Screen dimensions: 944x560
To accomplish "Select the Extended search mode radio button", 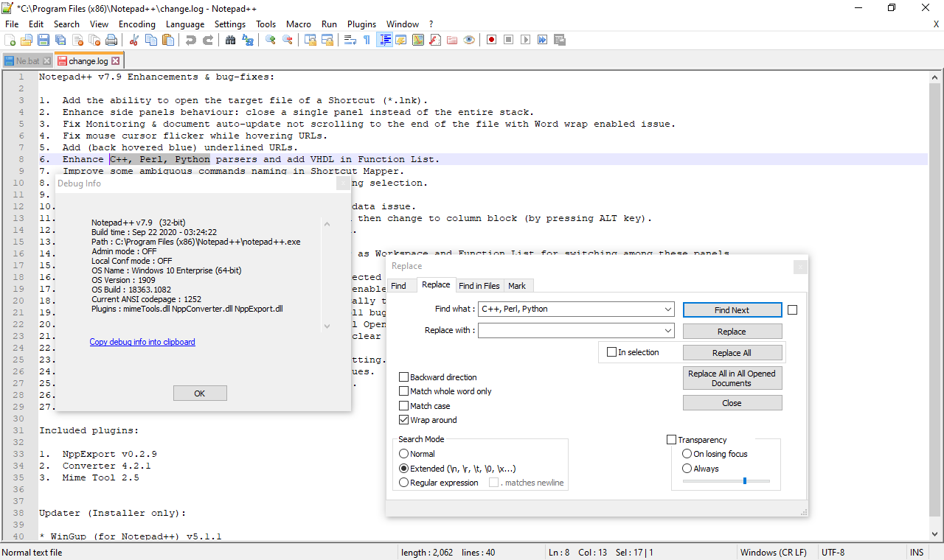I will (x=403, y=469).
